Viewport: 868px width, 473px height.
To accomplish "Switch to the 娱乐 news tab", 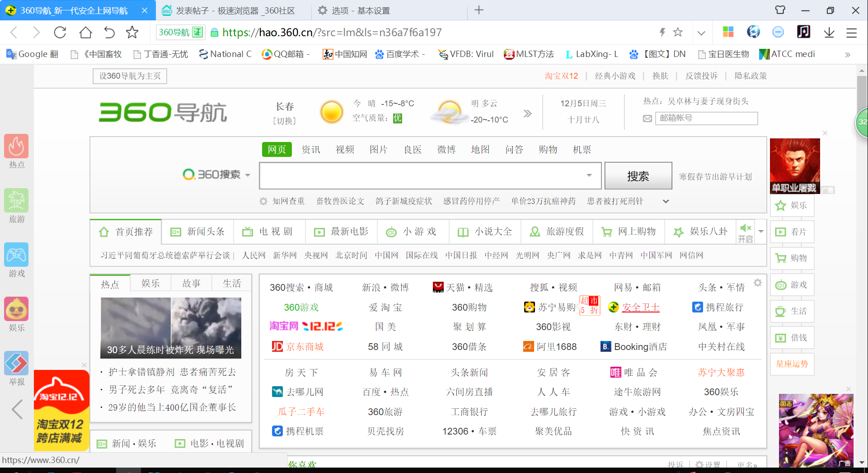I will pos(150,284).
